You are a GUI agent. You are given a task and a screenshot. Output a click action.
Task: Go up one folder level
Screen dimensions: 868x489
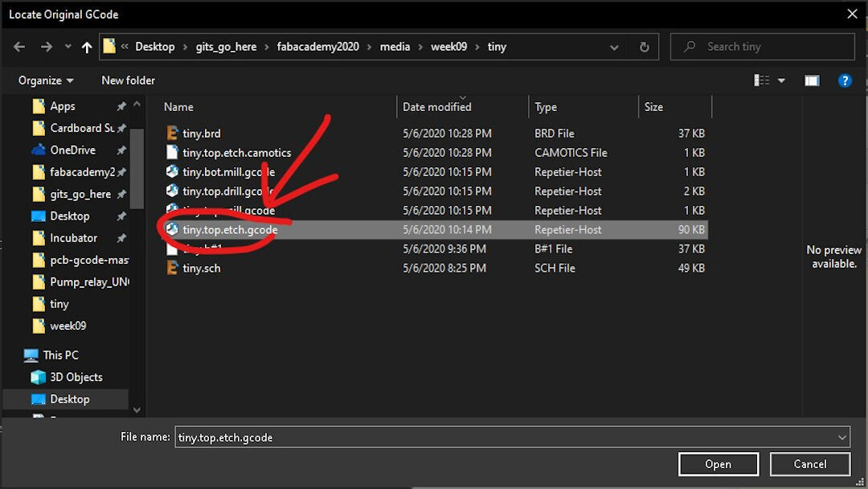(86, 47)
